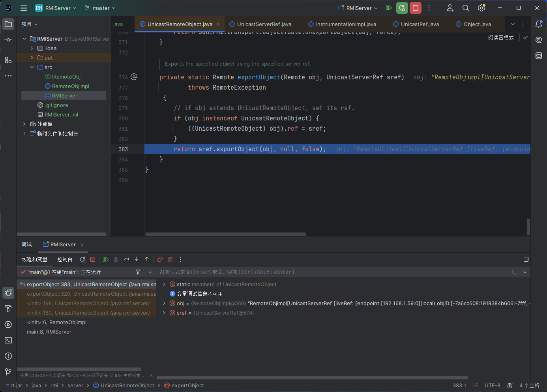Show more tool windows ellipsis
The height and width of the screenshot is (392, 547).
tap(8, 76)
